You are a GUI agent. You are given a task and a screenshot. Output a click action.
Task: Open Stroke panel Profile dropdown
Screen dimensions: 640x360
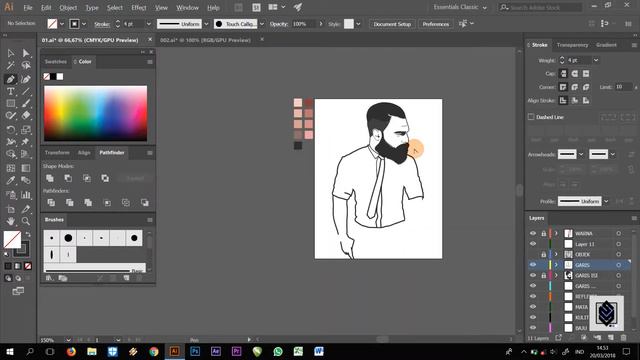[x=606, y=201]
